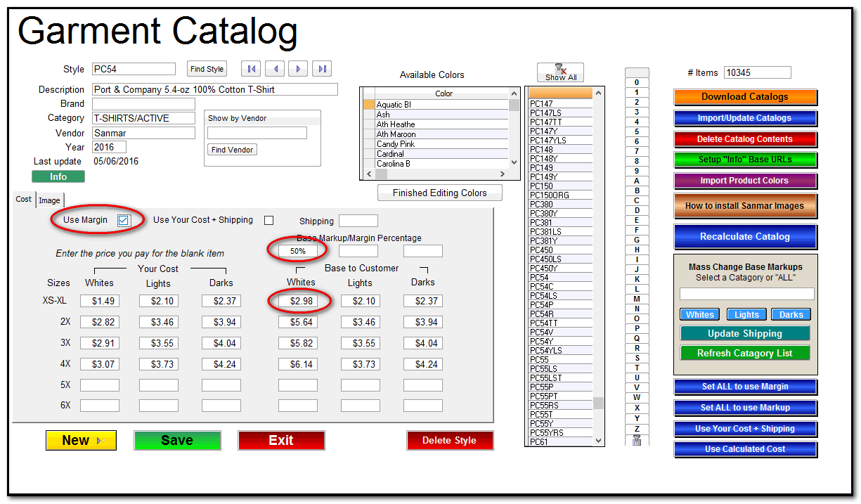
Task: Click the Recalculate Catalog button
Action: [x=745, y=237]
